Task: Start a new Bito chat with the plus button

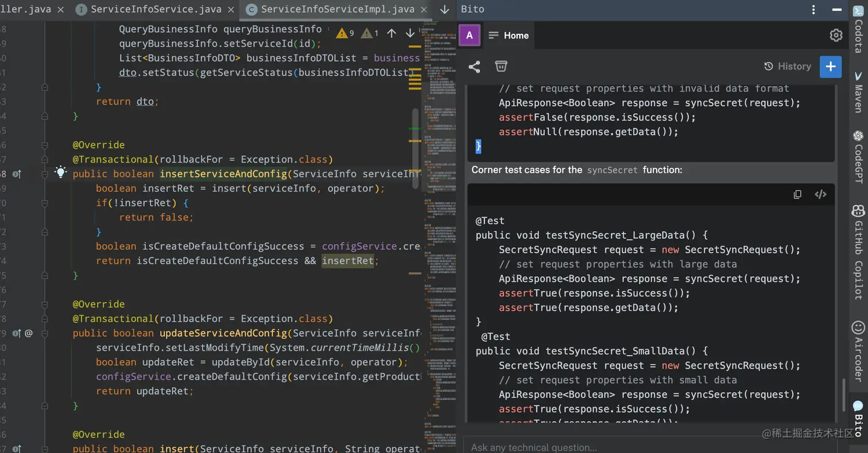Action: click(831, 67)
